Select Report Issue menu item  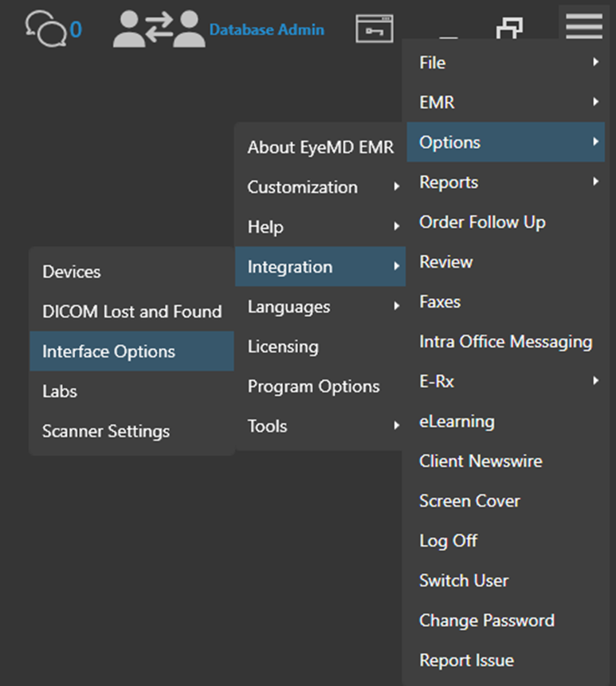click(466, 661)
